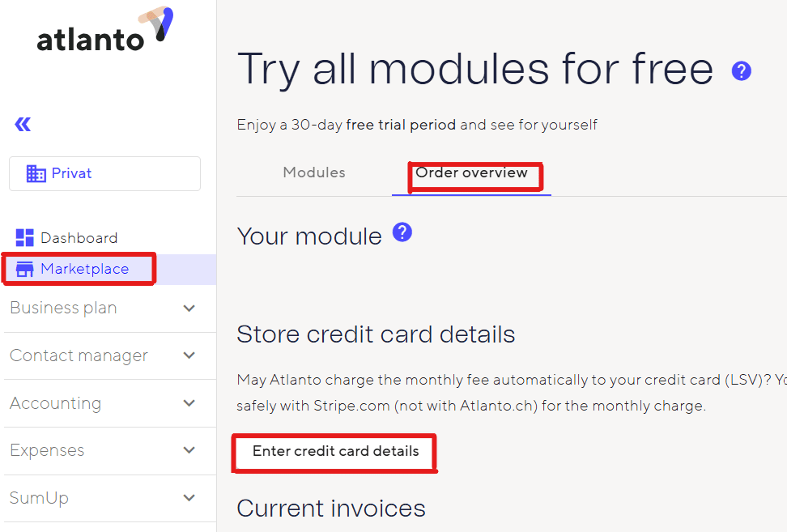This screenshot has height=532, width=787.
Task: Go to Dashboard in sidebar
Action: [x=79, y=238]
